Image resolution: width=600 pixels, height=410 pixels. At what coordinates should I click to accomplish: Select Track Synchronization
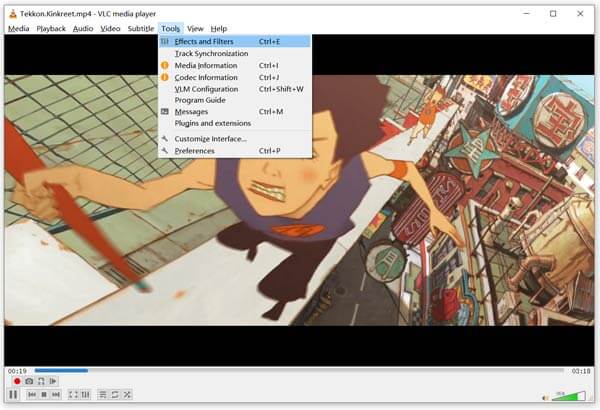click(235, 54)
